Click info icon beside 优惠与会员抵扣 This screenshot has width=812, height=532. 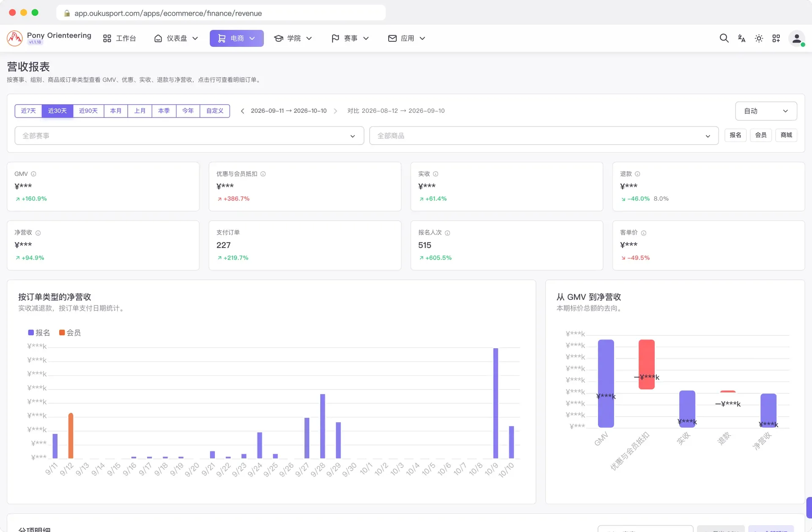(263, 174)
